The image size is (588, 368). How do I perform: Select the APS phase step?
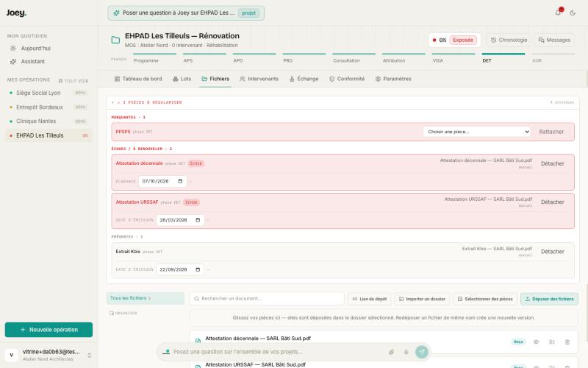[204, 58]
